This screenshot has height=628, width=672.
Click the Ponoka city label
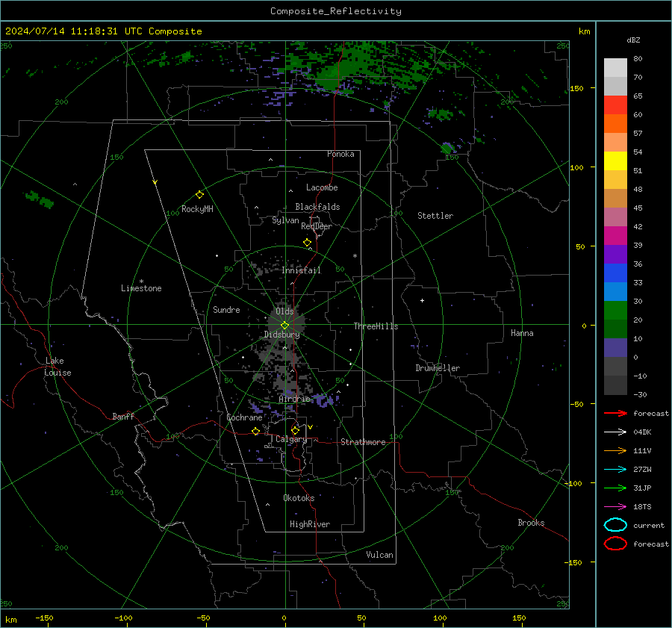point(340,154)
